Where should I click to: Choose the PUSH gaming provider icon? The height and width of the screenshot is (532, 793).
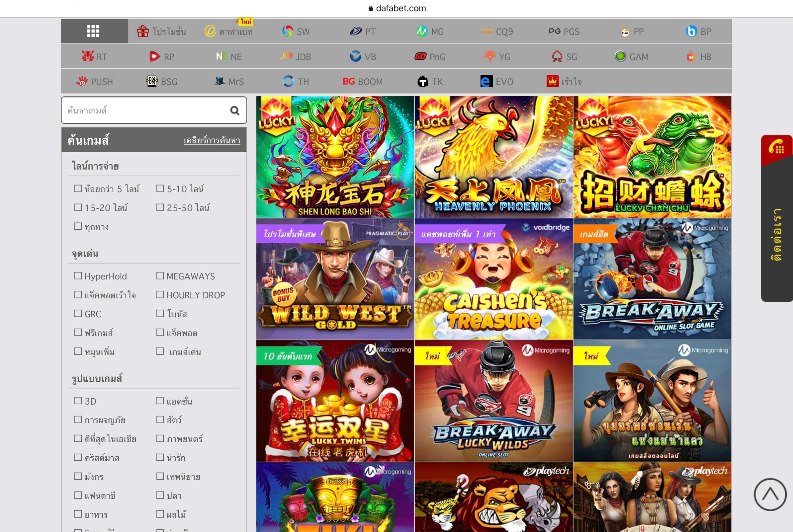[x=82, y=81]
